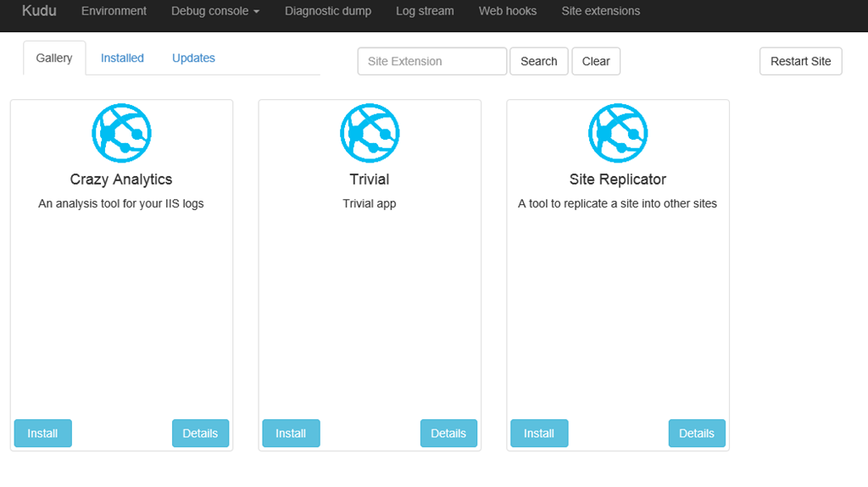Open Web hooks in the navbar
The width and height of the screenshot is (868, 487).
click(x=508, y=11)
